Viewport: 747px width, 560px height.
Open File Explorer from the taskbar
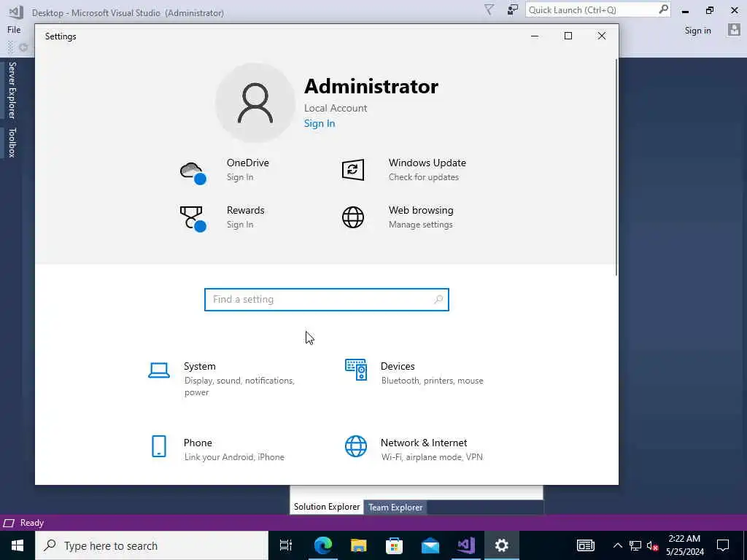click(358, 545)
